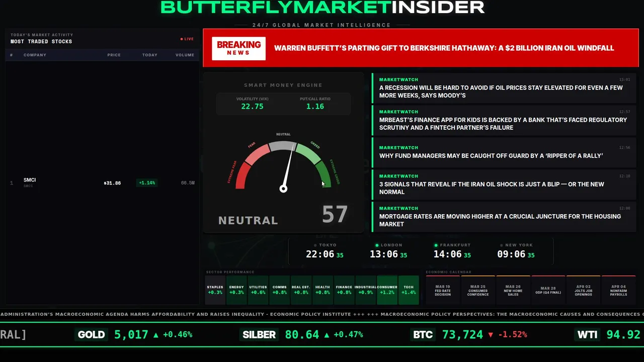Select the Comms sector tile
This screenshot has width=644, height=362.
click(x=279, y=290)
